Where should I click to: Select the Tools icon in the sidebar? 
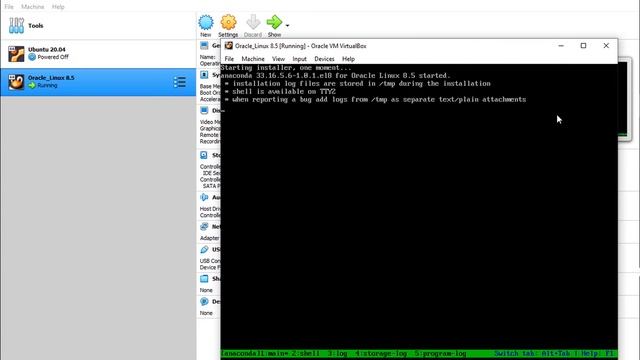pos(16,25)
